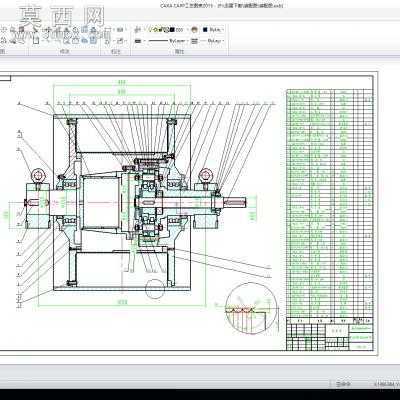Click the linetype icon in properties row

pos(137,41)
